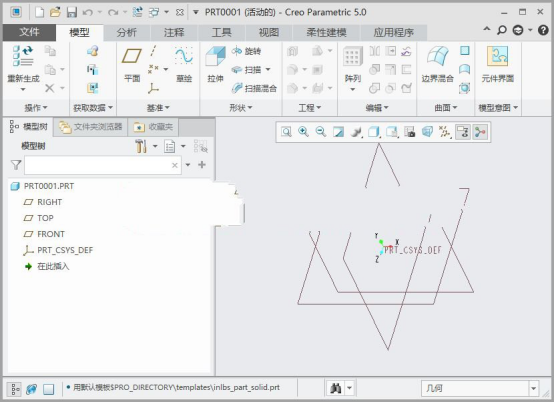Repaint the graphics window
Screen dimensions: 554x402
pyautogui.click(x=338, y=132)
